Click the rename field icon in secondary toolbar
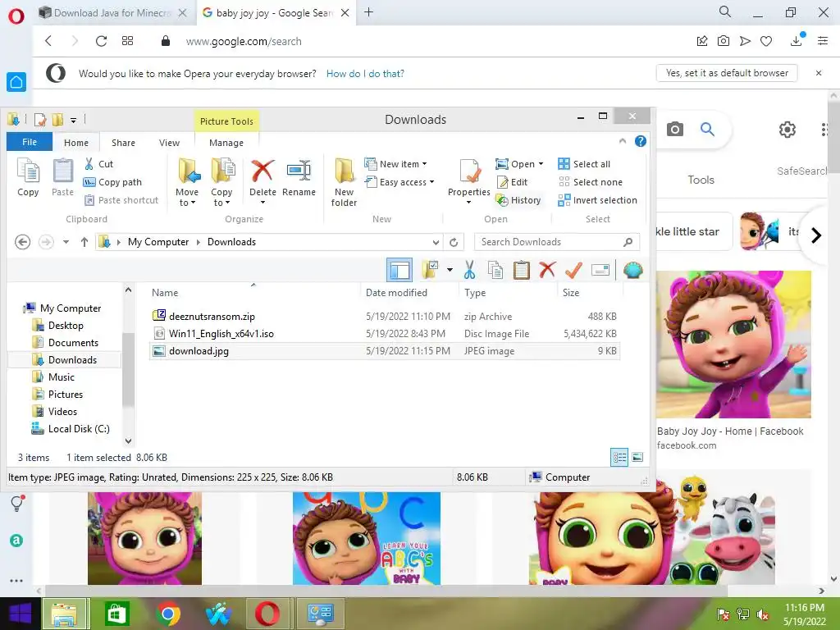 click(600, 270)
